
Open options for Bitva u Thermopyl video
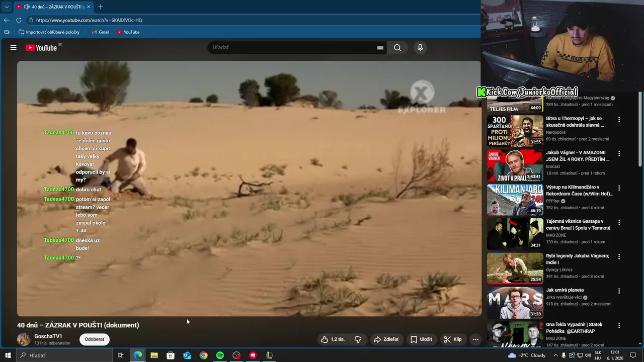click(x=619, y=120)
